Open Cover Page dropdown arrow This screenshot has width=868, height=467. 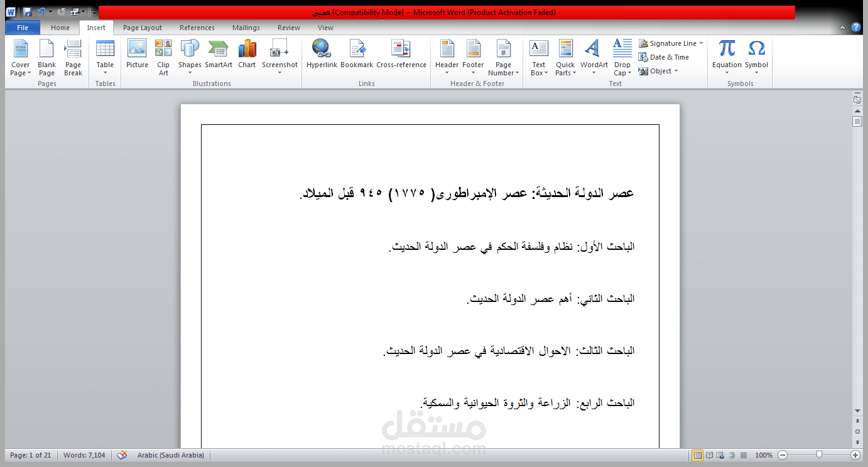29,73
